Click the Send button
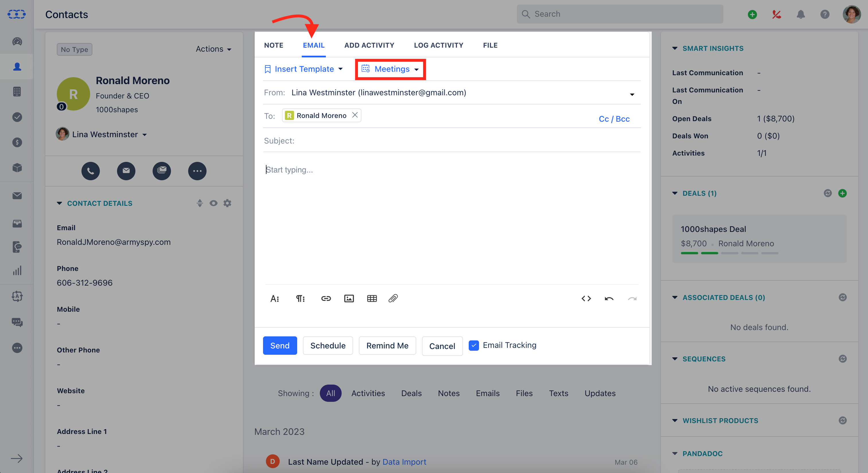The width and height of the screenshot is (868, 473). pyautogui.click(x=280, y=345)
